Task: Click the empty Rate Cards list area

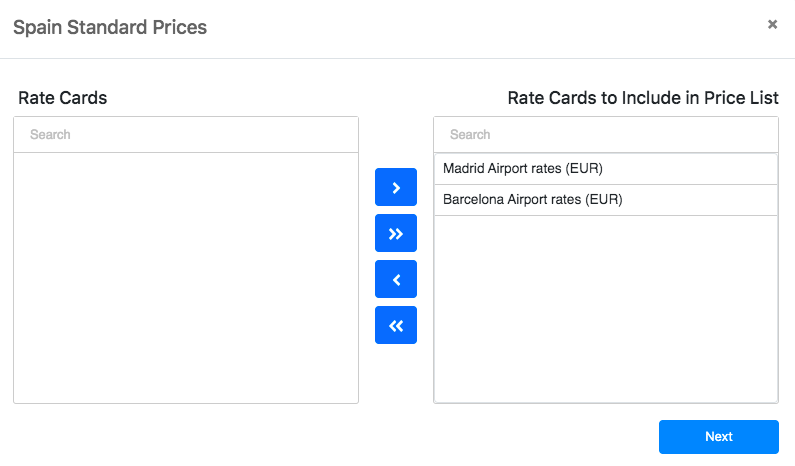Action: (186, 278)
